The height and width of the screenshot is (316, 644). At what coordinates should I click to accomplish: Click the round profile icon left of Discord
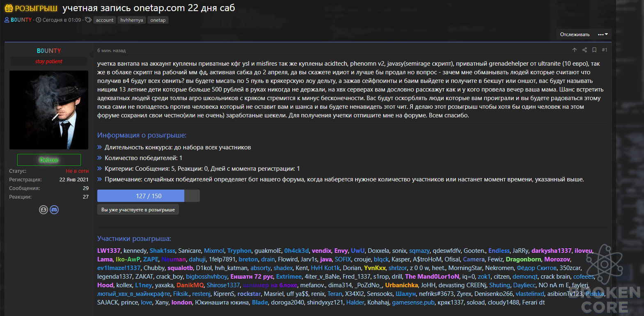click(44, 210)
